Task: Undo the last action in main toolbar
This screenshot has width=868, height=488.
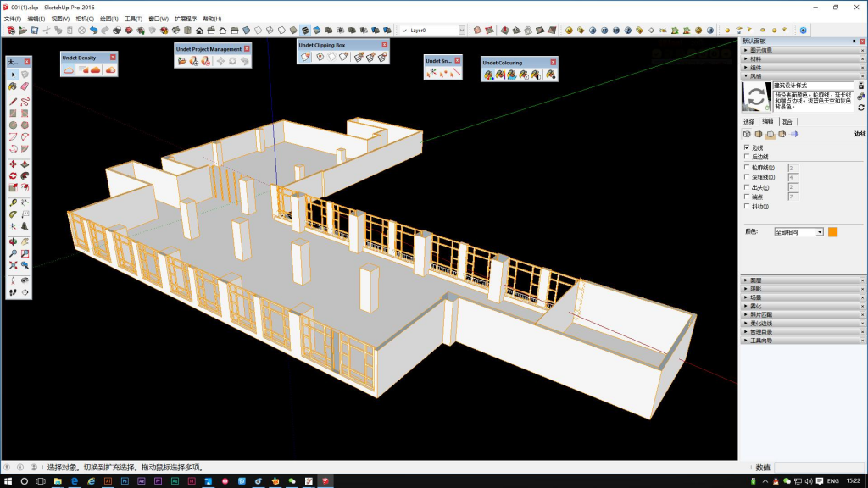Action: click(93, 30)
